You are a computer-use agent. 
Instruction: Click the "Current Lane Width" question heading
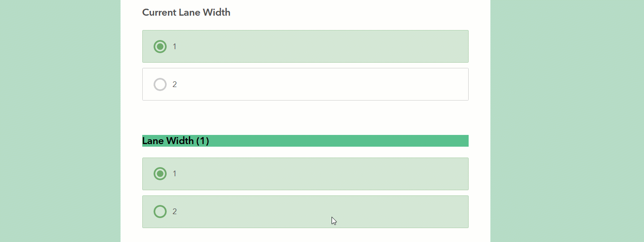[186, 13]
